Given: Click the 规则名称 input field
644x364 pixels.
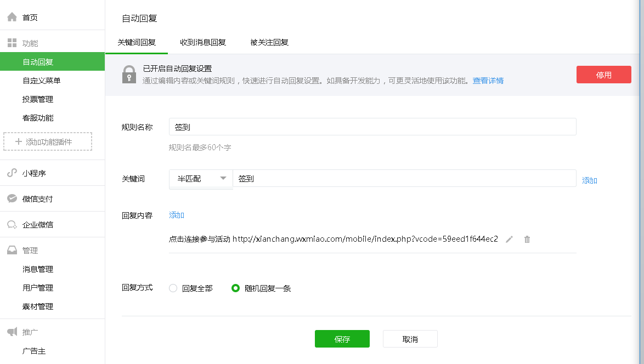Looking at the screenshot, I should tap(372, 127).
